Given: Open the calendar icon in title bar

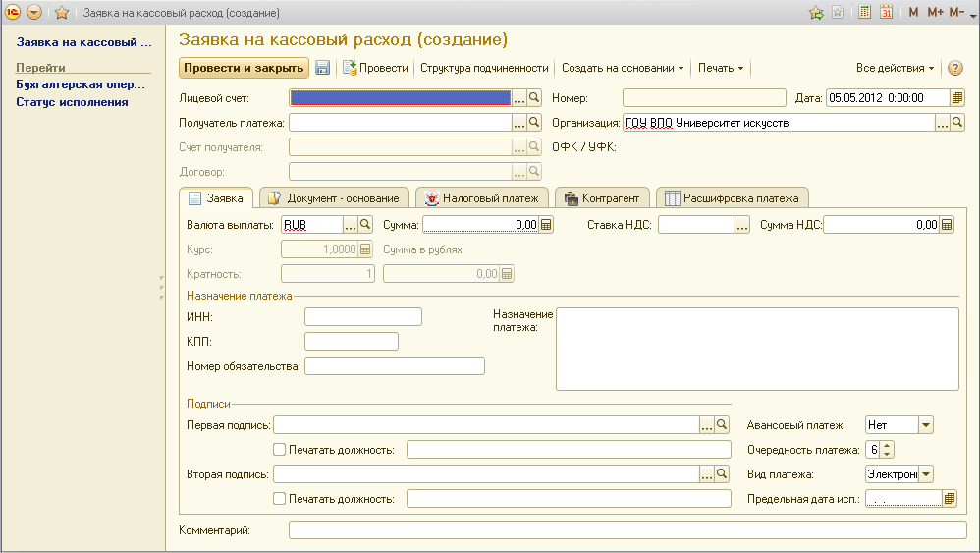Looking at the screenshot, I should point(887,13).
